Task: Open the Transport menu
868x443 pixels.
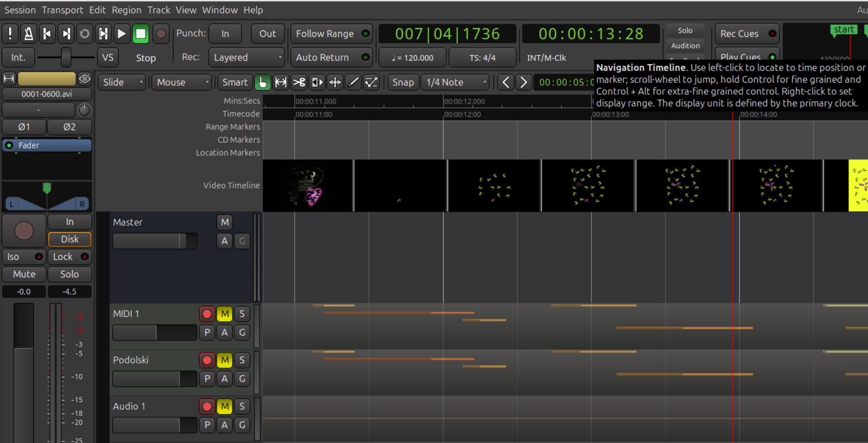Action: [62, 10]
